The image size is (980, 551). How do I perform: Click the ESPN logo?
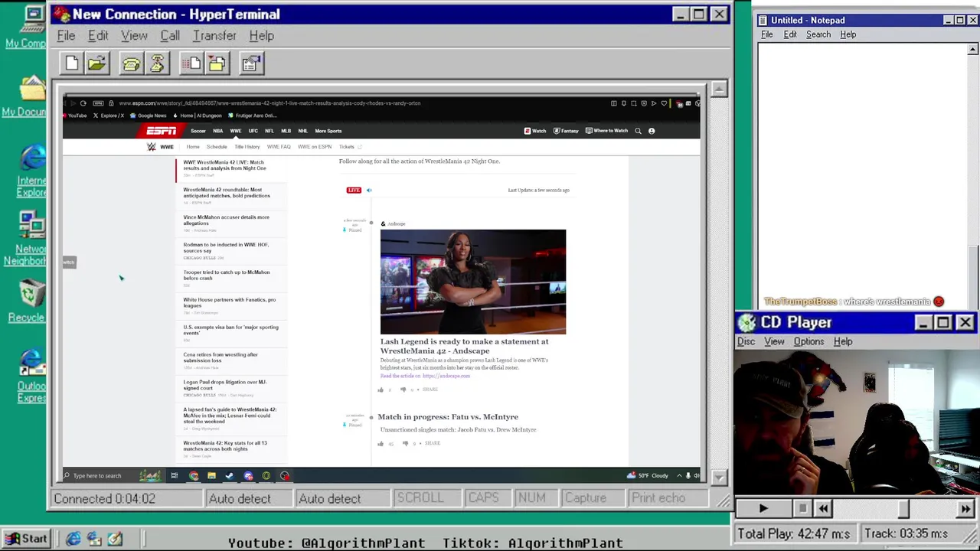pyautogui.click(x=162, y=131)
